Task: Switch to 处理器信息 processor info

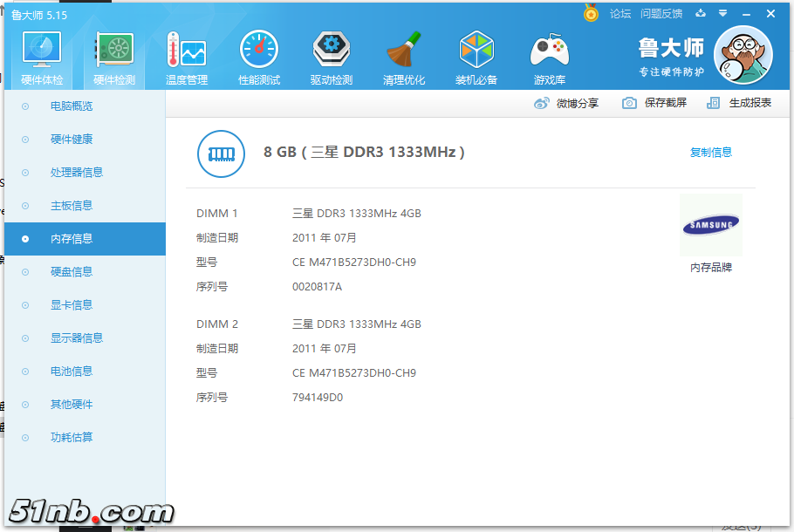Action: (77, 173)
